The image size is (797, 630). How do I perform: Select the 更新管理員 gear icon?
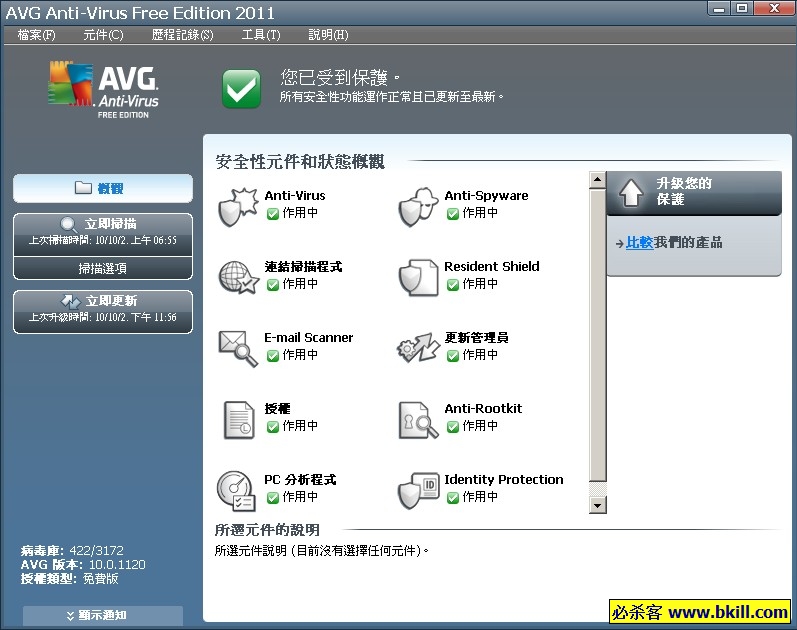coord(418,348)
